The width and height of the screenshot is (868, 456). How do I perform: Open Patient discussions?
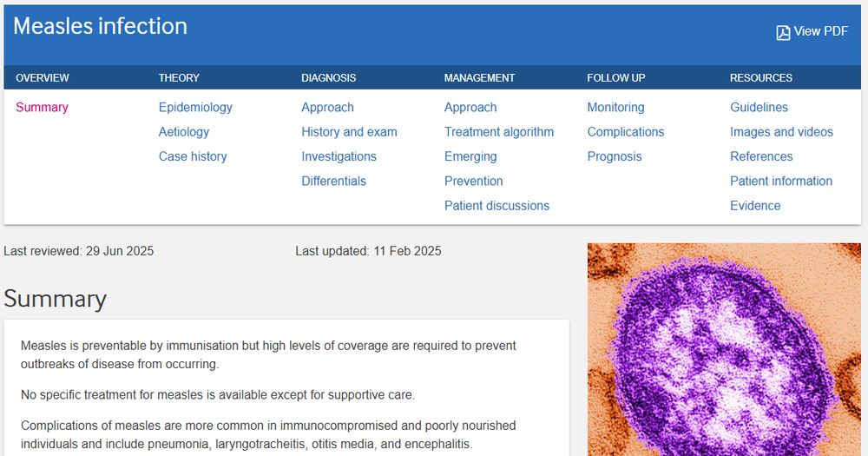pos(496,206)
